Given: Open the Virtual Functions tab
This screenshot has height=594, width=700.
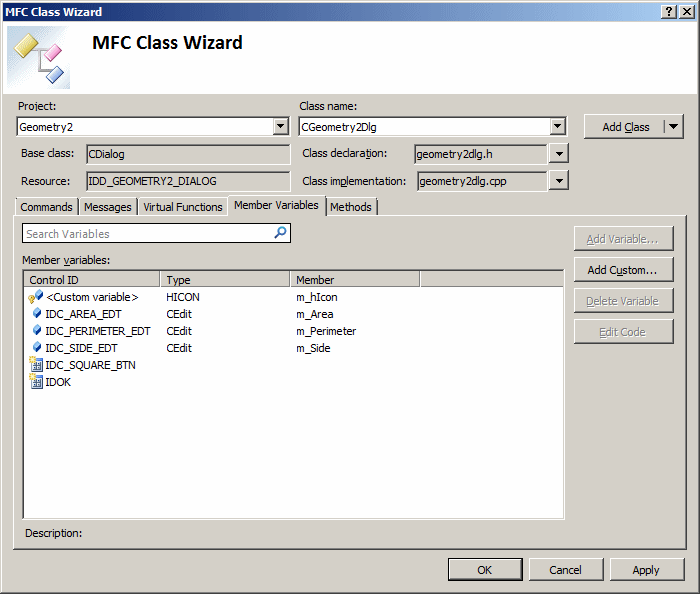Looking at the screenshot, I should (183, 207).
